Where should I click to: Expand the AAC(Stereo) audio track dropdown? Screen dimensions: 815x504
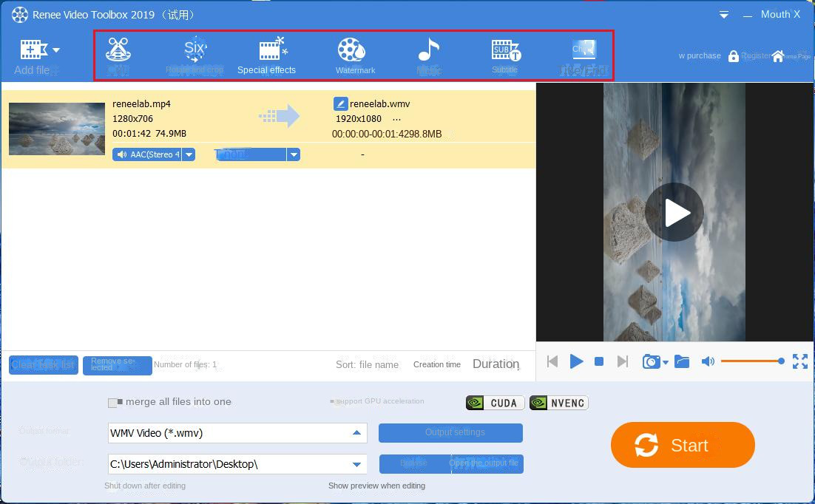(x=189, y=154)
